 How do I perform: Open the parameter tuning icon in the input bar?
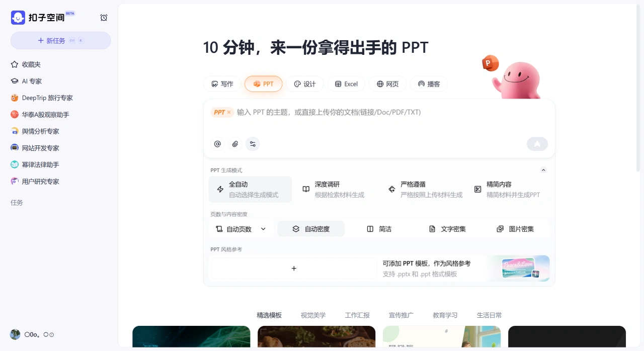[x=253, y=144]
